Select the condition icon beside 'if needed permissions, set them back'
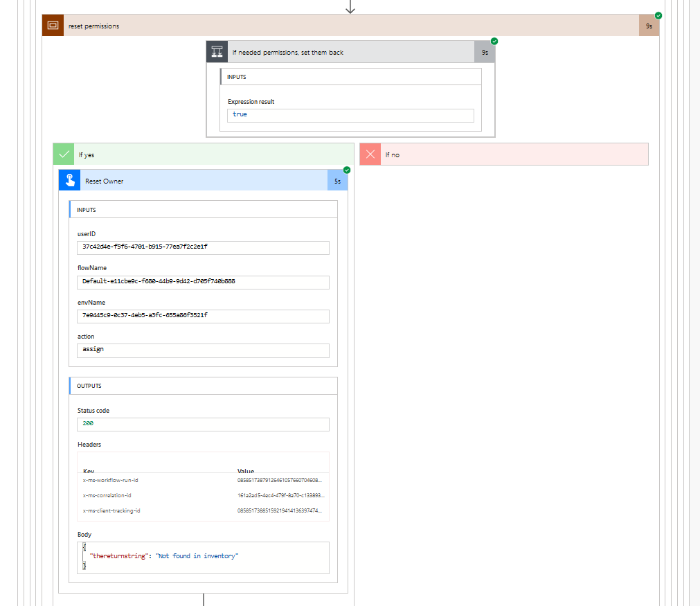This screenshot has height=606, width=700. [x=217, y=51]
